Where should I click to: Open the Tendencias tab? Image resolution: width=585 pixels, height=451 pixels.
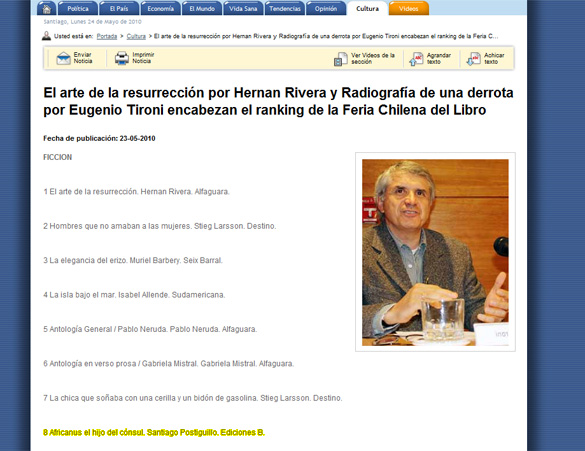[285, 8]
